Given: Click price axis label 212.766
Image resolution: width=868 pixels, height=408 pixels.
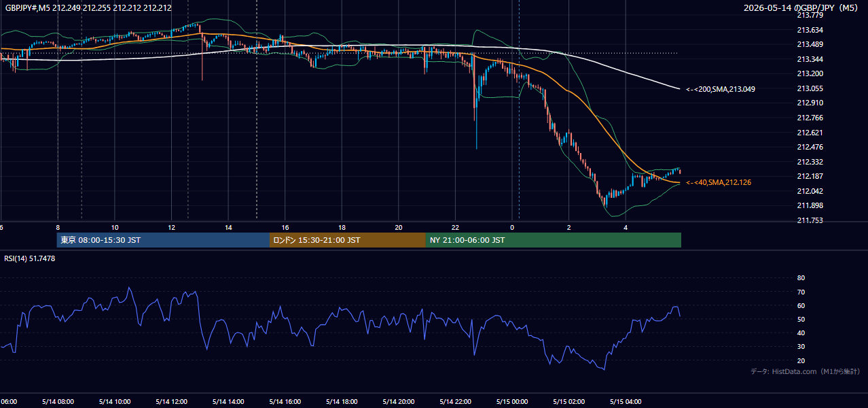Looking at the screenshot, I should pos(810,118).
